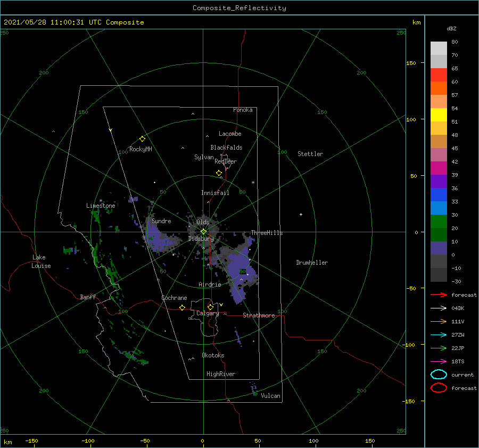Image resolution: width=479 pixels, height=448 pixels.
Task: Click the white 04DK arrow in the legend
Action: tap(439, 308)
